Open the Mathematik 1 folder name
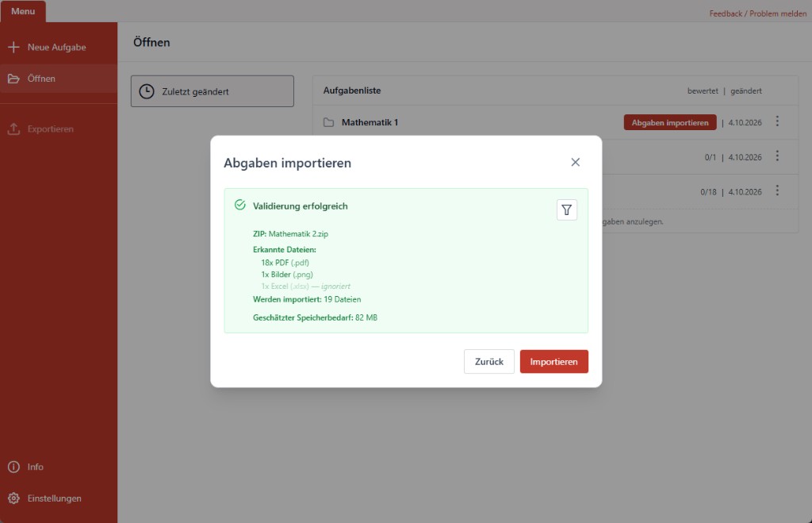This screenshot has width=812, height=523. tap(370, 122)
